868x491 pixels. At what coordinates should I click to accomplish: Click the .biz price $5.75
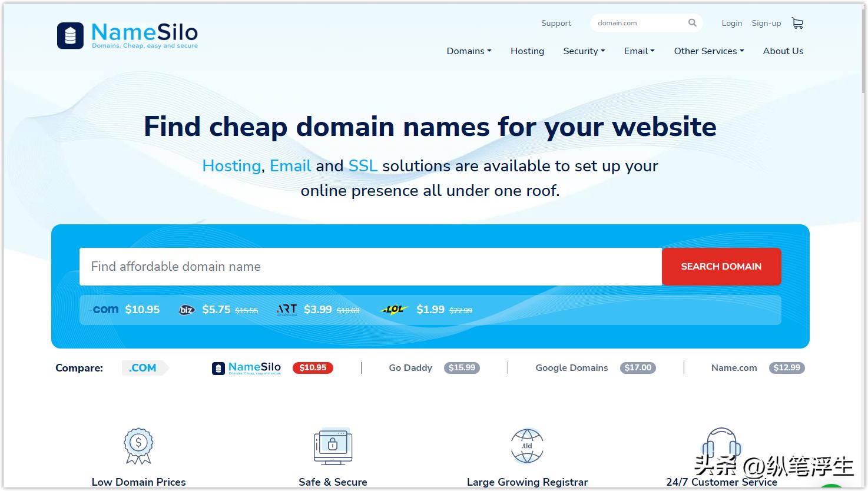coord(216,310)
